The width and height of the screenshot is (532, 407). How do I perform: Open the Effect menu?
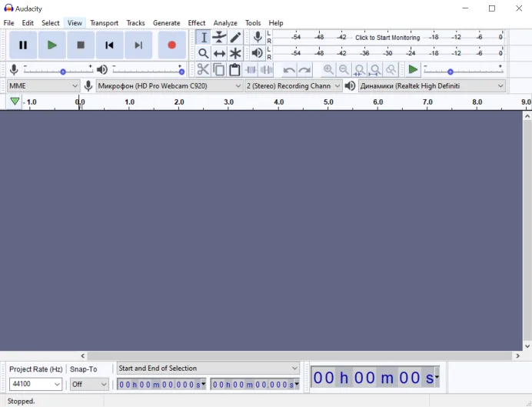pyautogui.click(x=197, y=23)
